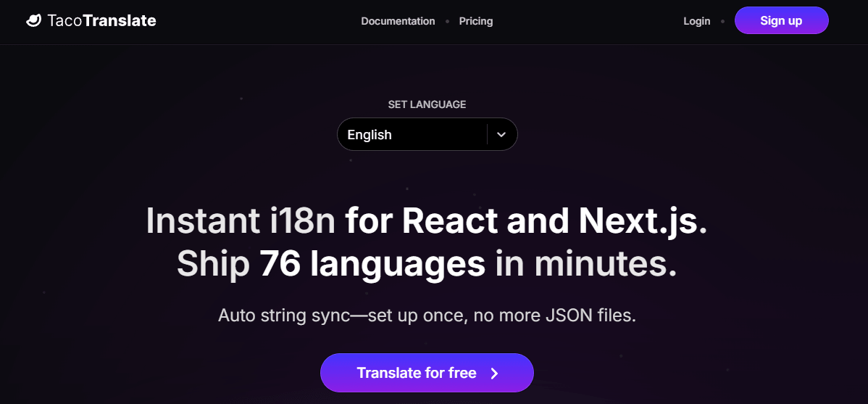Click the Sign up button
The height and width of the screenshot is (404, 868).
coord(781,20)
